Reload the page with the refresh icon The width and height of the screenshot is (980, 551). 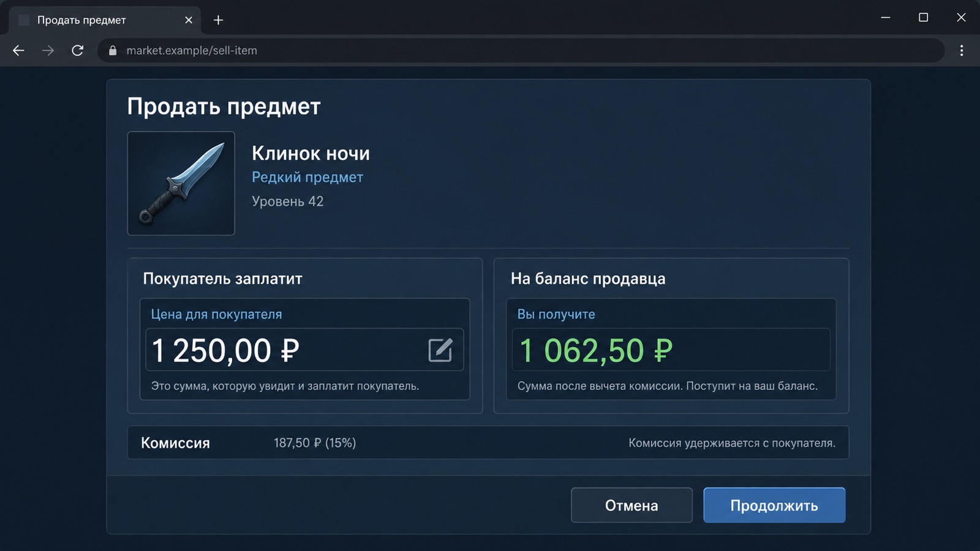(x=77, y=51)
